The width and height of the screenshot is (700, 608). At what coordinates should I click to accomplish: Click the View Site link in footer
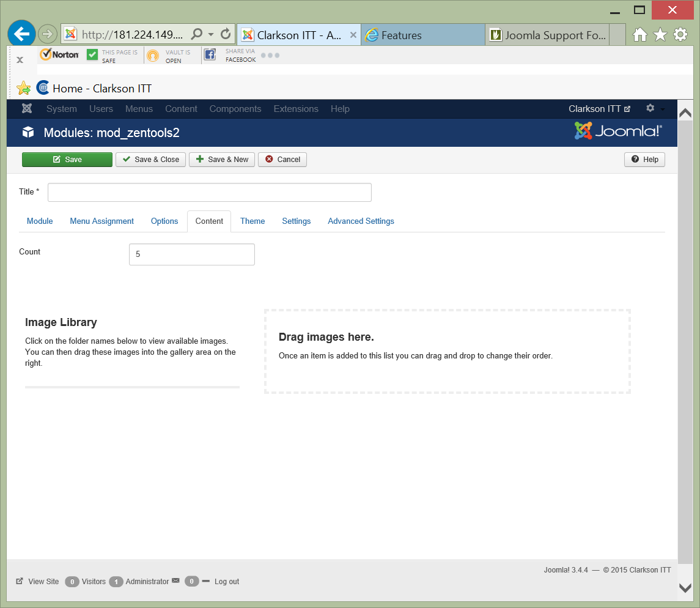(x=38, y=581)
